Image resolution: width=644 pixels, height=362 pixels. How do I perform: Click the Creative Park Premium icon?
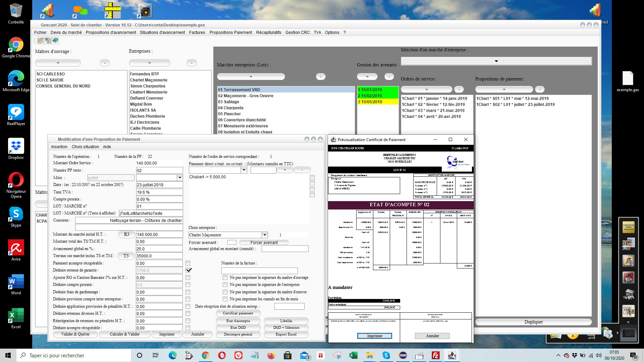click(628, 227)
